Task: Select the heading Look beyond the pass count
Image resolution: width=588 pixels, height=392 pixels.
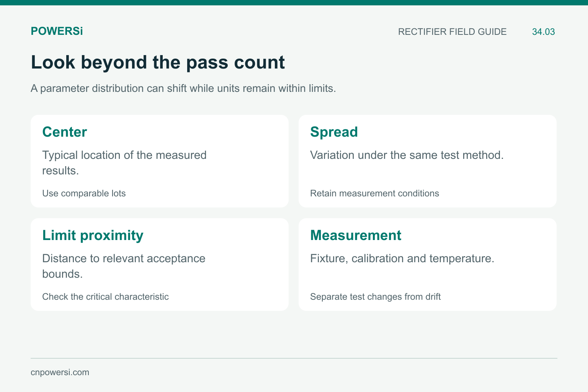Action: [x=158, y=62]
